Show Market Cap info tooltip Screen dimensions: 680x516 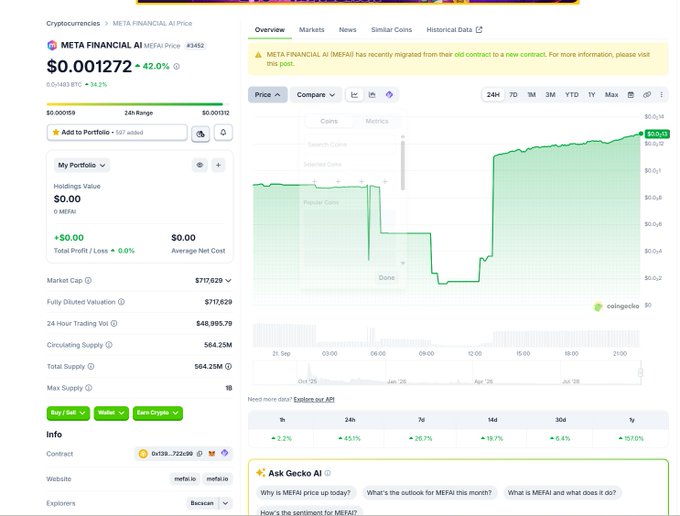click(x=88, y=281)
